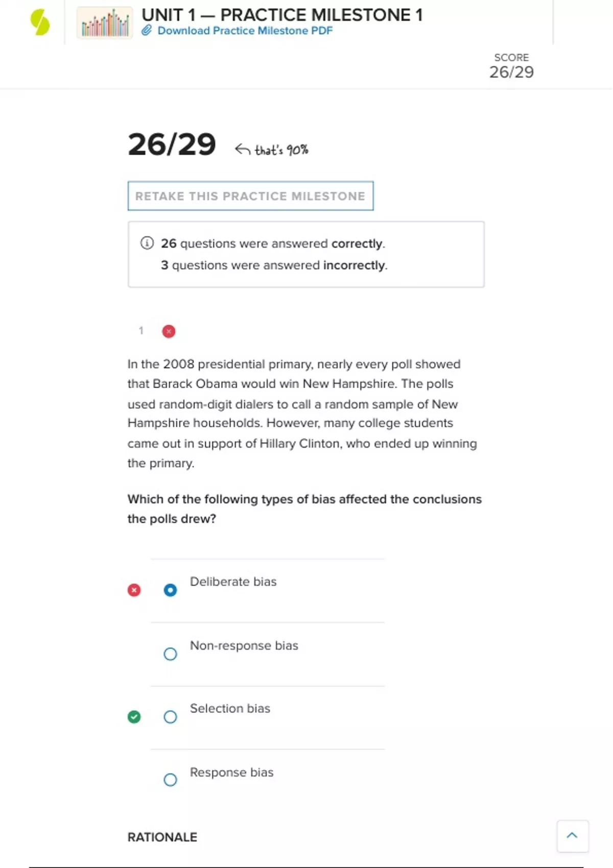The width and height of the screenshot is (613, 868).
Task: Click the paperclip attachment icon
Action: pos(147,31)
